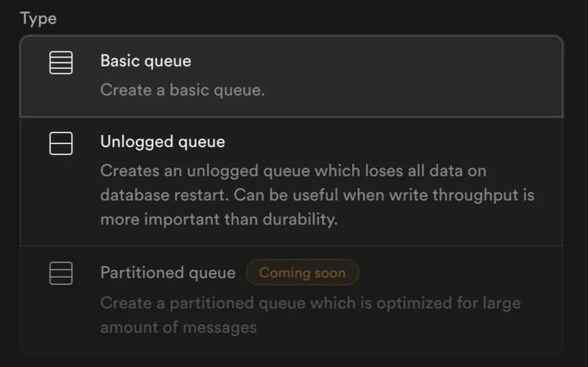Click the "amount of messages" text
The width and height of the screenshot is (588, 367).
[x=179, y=327]
